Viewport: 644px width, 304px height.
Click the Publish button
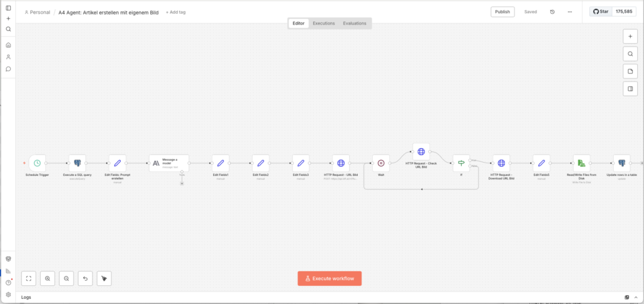[502, 11]
